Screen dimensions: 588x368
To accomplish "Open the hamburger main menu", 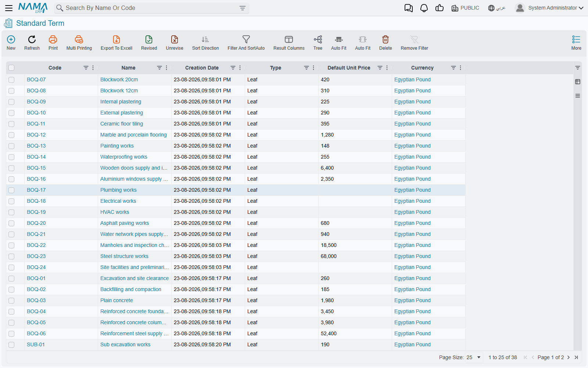I will [x=9, y=8].
